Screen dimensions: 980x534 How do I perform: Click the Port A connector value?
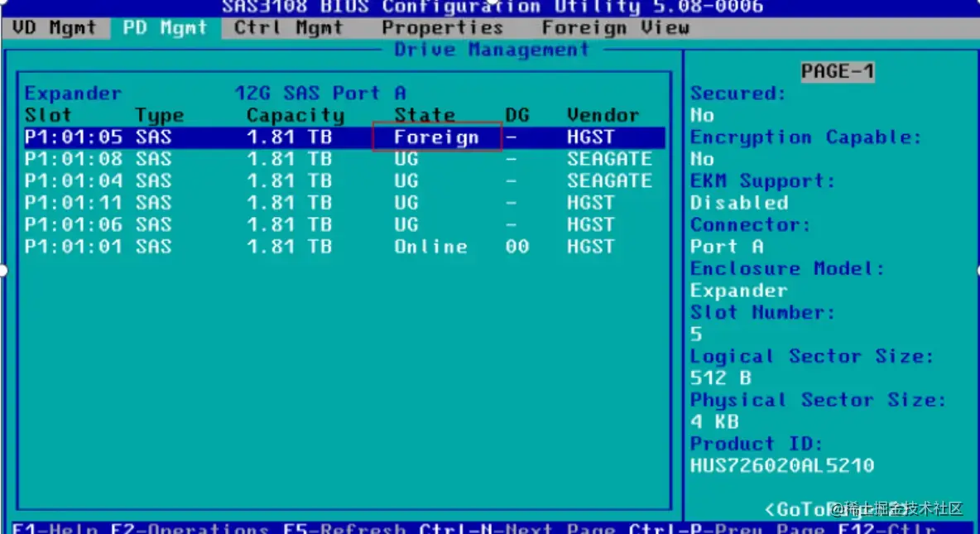726,247
